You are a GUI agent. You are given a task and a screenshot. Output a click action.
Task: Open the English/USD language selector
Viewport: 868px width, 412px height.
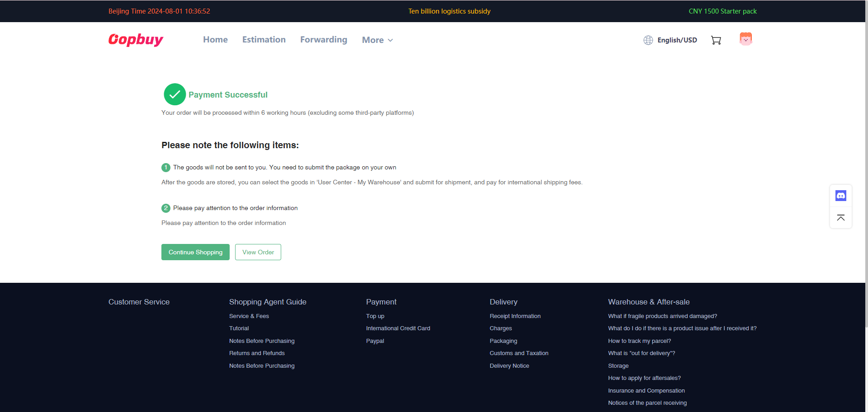tap(677, 40)
